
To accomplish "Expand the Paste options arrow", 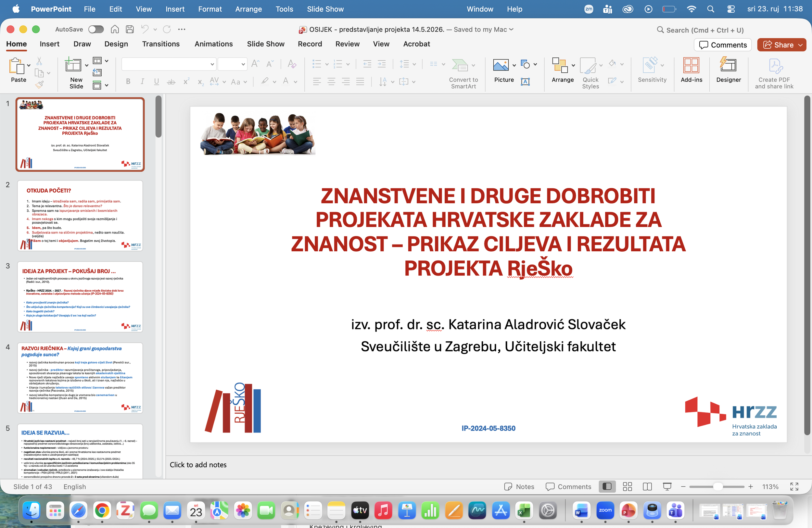I will coord(29,65).
